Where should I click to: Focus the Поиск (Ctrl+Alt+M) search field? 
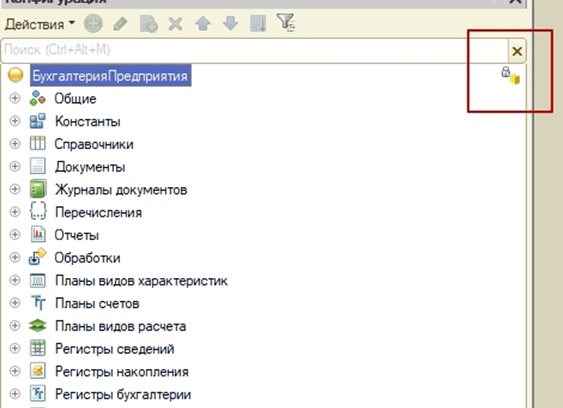[x=254, y=50]
